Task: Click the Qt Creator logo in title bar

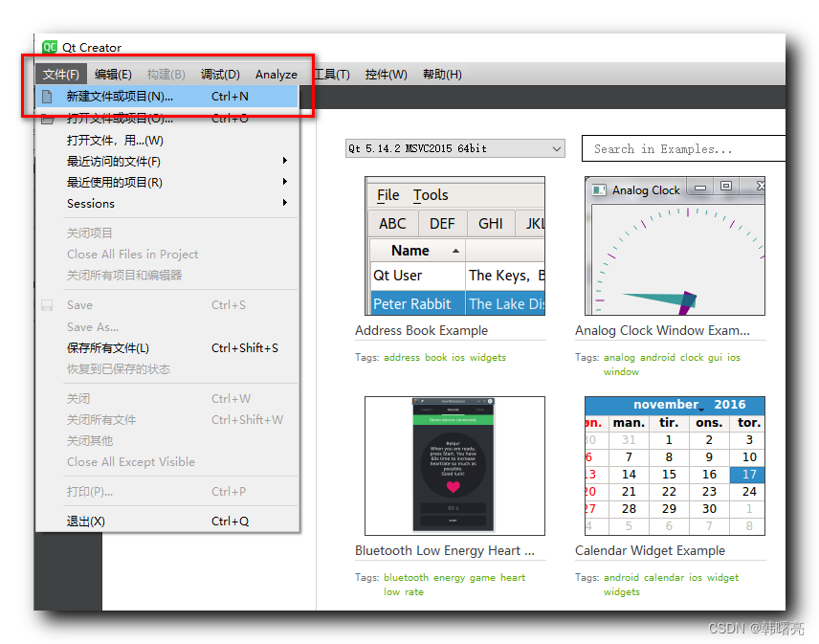Action: pos(49,46)
